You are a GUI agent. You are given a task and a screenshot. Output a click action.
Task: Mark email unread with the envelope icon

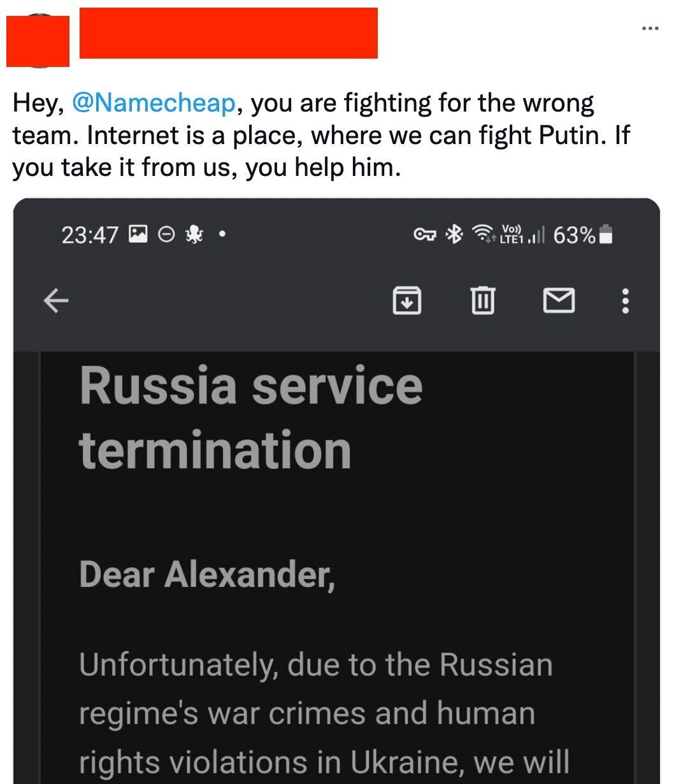(x=559, y=300)
